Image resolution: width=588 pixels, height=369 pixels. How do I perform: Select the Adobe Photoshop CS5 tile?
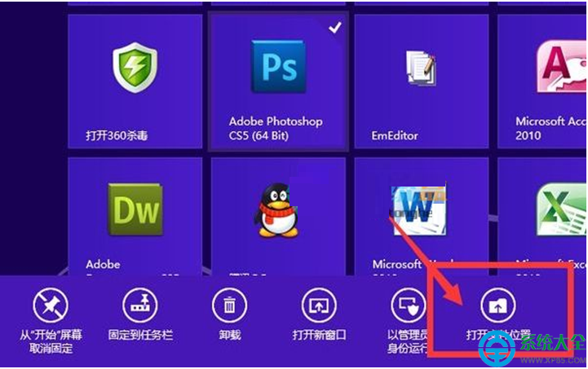278,81
